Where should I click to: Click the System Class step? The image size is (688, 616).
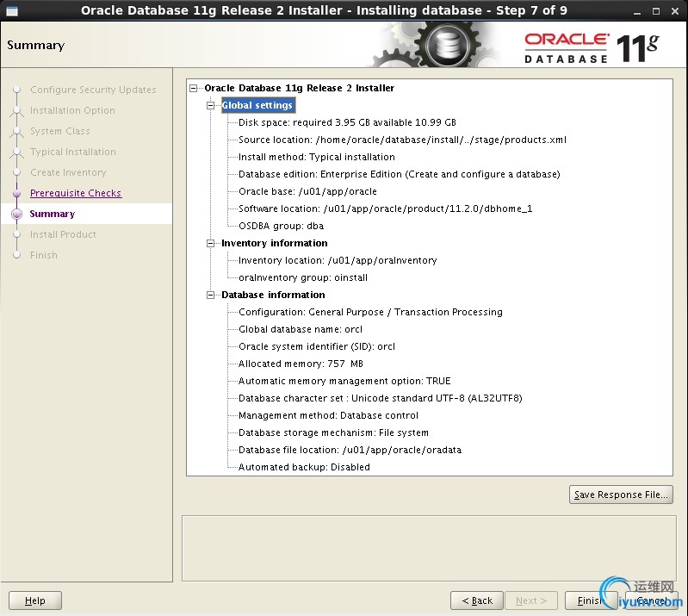coord(59,131)
